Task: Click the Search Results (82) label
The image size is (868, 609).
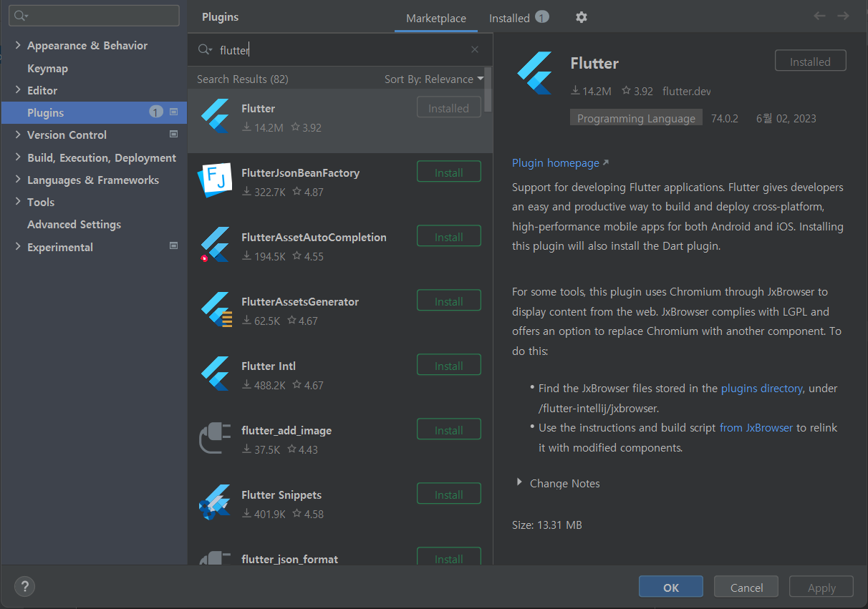Action: 243,79
